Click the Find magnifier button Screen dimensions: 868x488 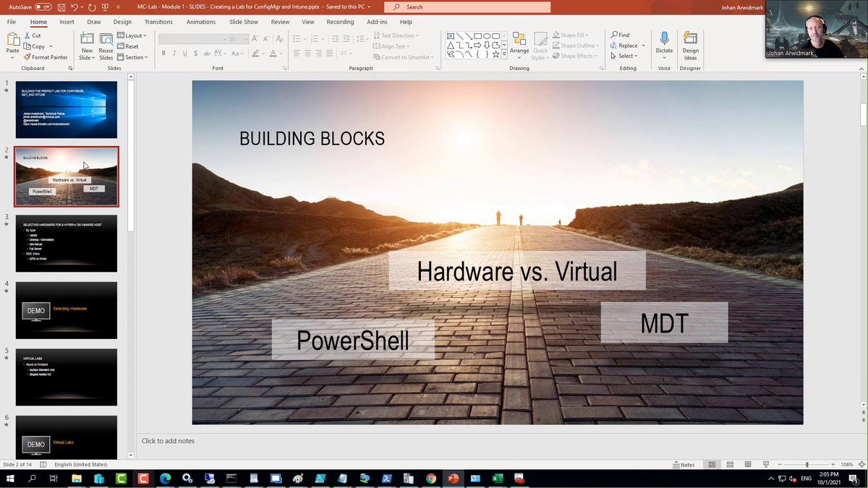pos(620,35)
